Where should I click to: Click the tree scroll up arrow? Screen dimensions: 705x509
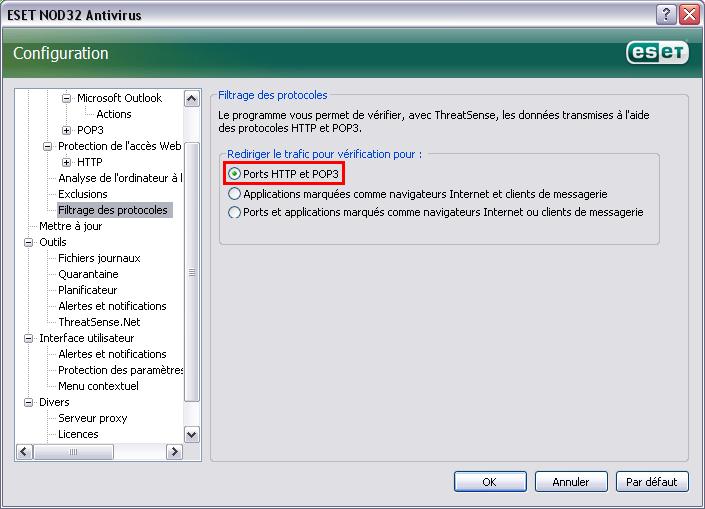coord(192,98)
